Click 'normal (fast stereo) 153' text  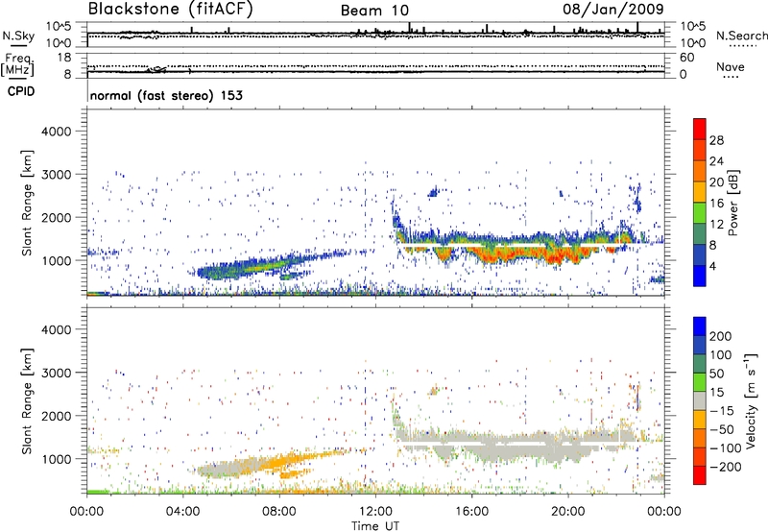click(x=166, y=95)
